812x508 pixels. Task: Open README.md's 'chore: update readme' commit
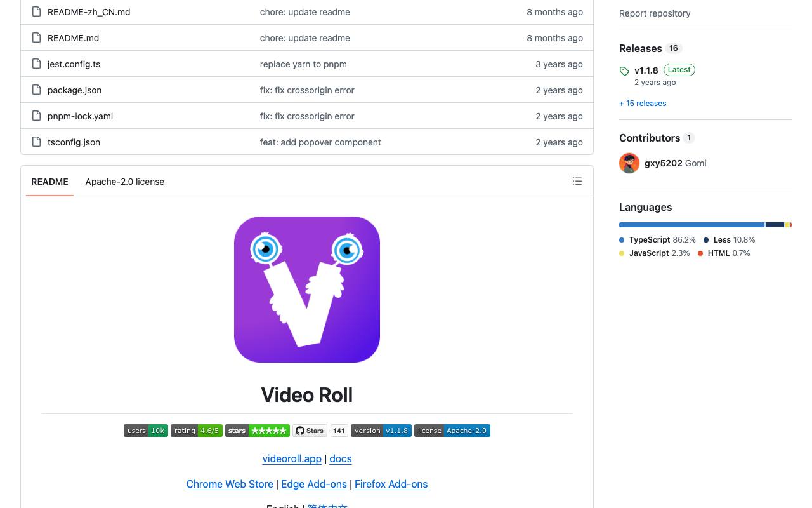coord(305,38)
